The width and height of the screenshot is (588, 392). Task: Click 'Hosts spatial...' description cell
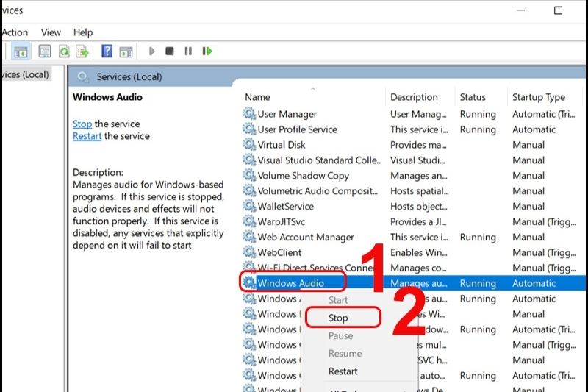pos(419,191)
